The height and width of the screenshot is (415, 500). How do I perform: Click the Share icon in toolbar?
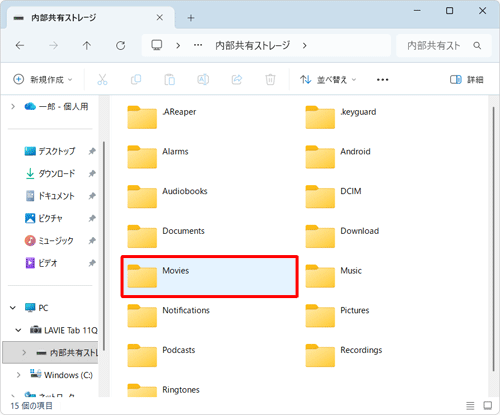237,80
